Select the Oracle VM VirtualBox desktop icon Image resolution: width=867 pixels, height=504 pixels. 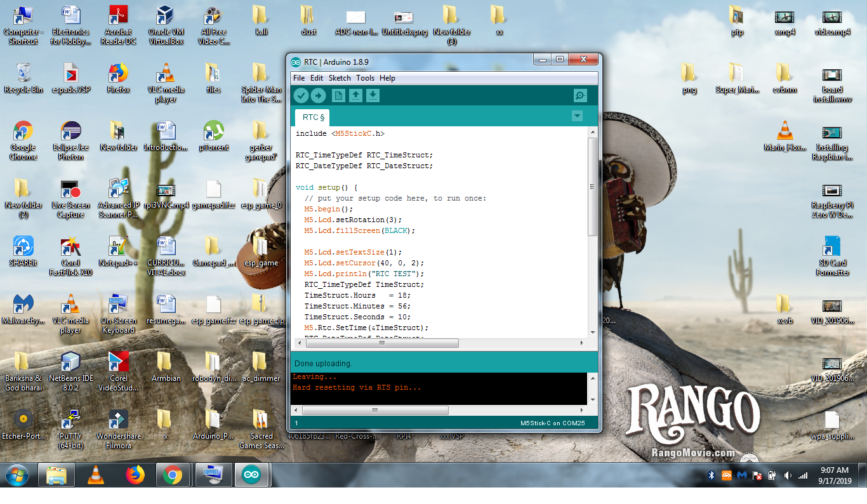coord(166,25)
